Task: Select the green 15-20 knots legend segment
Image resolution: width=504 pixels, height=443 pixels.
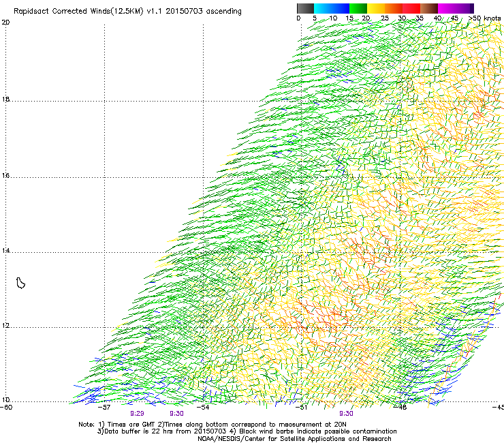Action: click(x=358, y=8)
